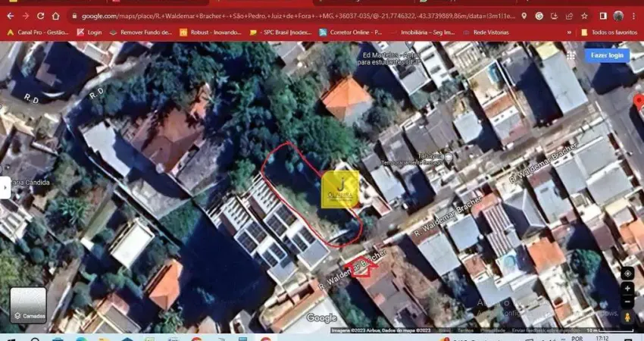
Task: Open Todos os favoritos folder
Action: click(609, 32)
